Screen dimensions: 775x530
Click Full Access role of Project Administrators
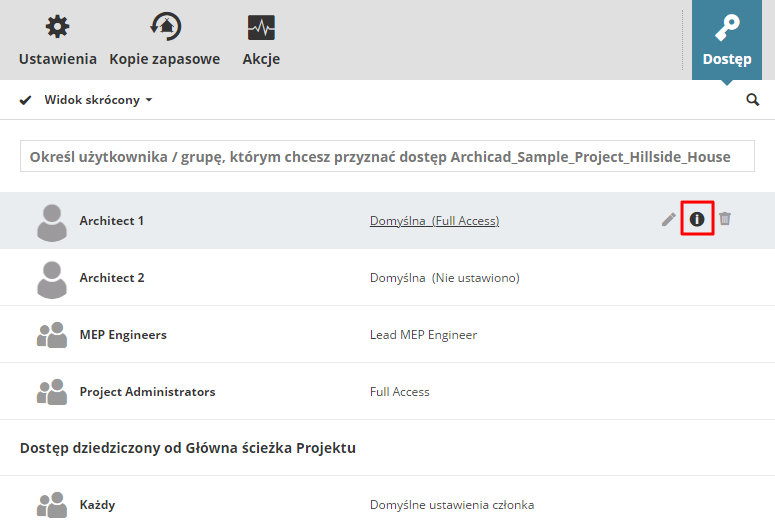(x=399, y=392)
